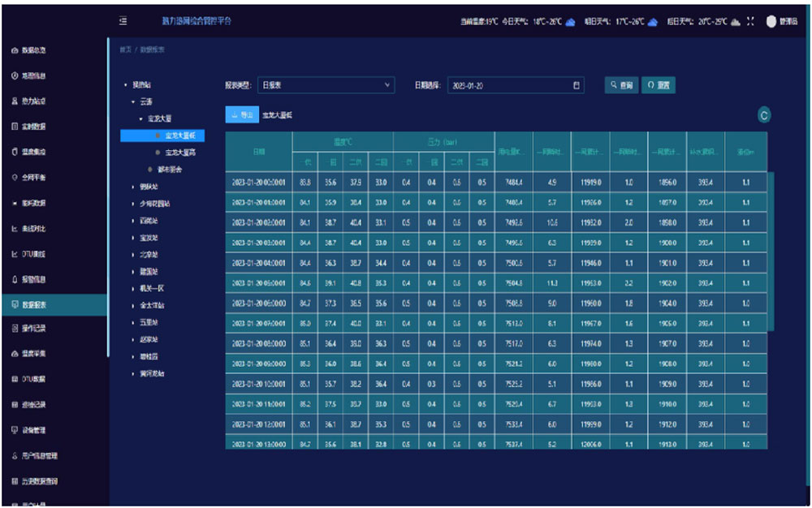Collapse the 云涛 tree node

(x=133, y=101)
